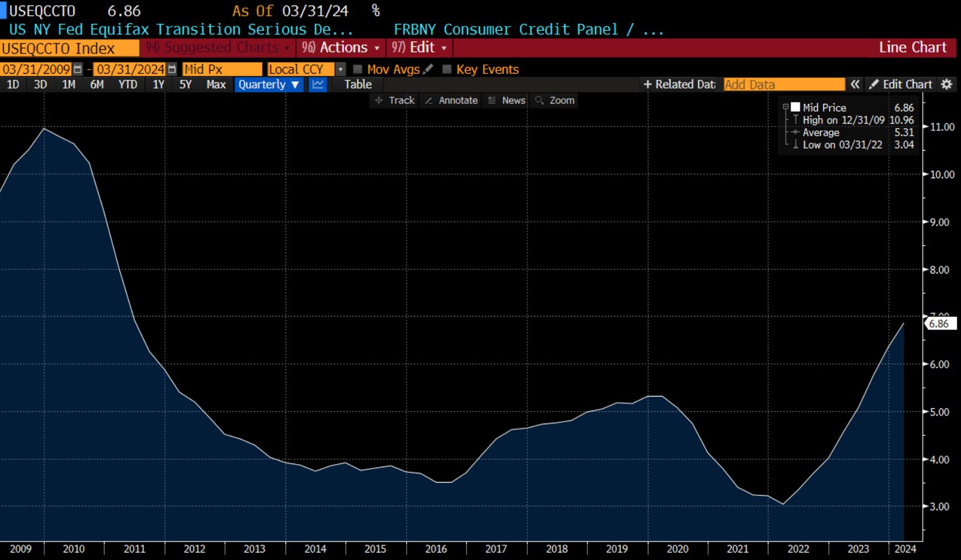Click the Edit Chart button
Image resolution: width=961 pixels, height=560 pixels.
[901, 84]
